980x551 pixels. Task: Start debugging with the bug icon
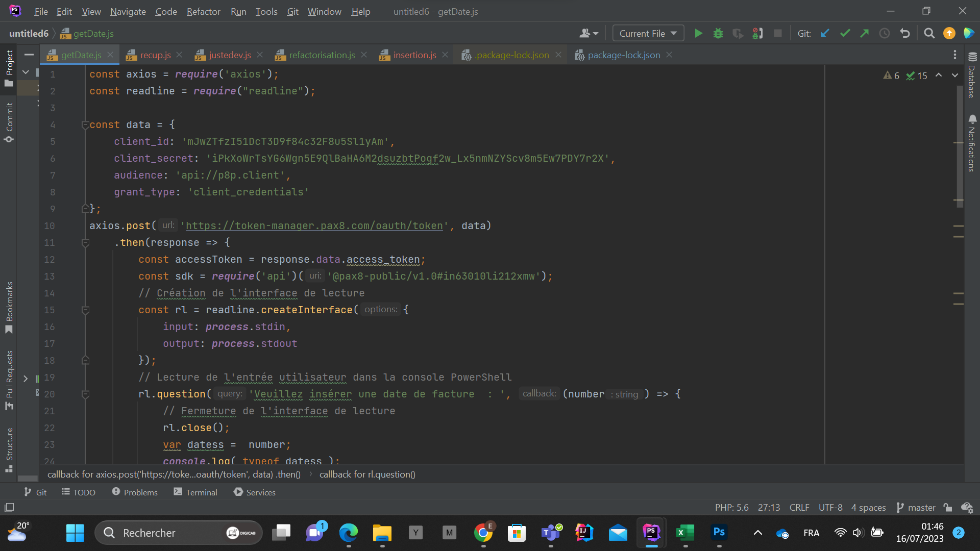click(718, 34)
